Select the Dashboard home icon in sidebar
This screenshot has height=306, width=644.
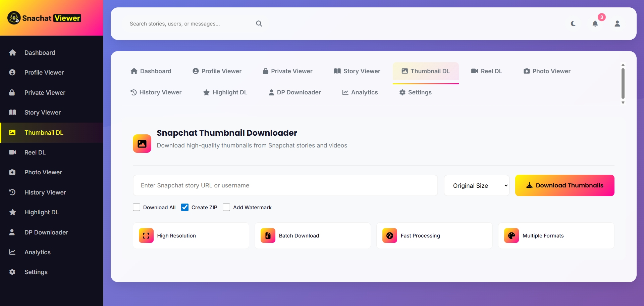(12, 53)
